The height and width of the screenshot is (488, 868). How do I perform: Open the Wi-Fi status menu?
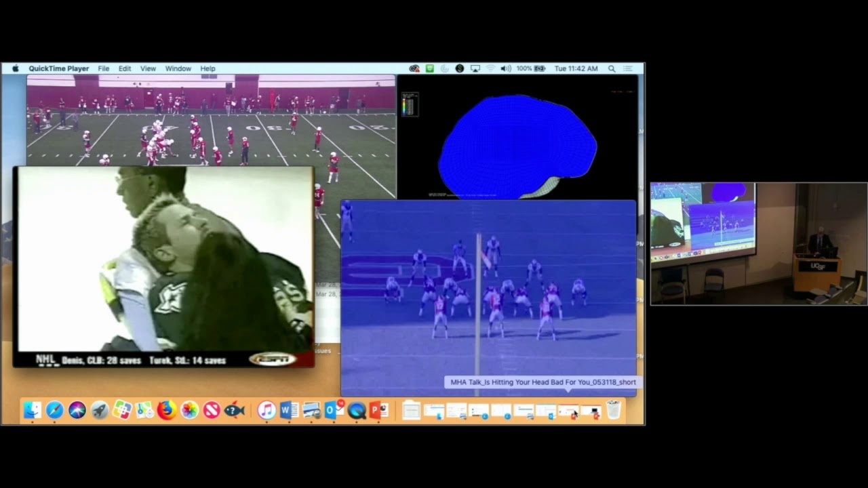[x=490, y=68]
